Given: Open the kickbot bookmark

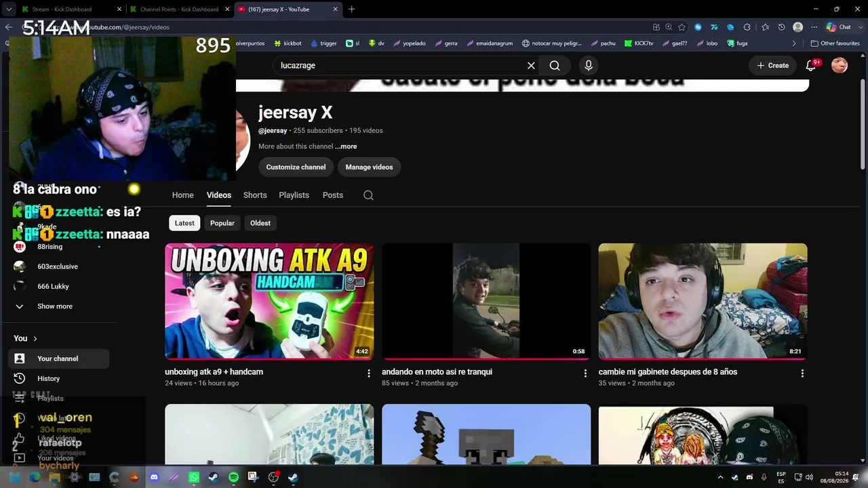Looking at the screenshot, I should coord(288,43).
